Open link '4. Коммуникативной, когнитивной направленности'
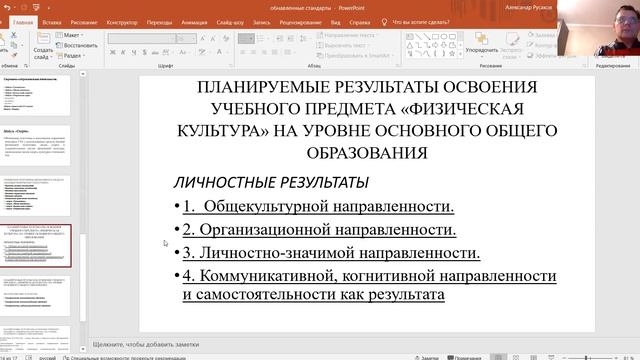Image resolution: width=640 pixels, height=360 pixels. click(x=369, y=276)
